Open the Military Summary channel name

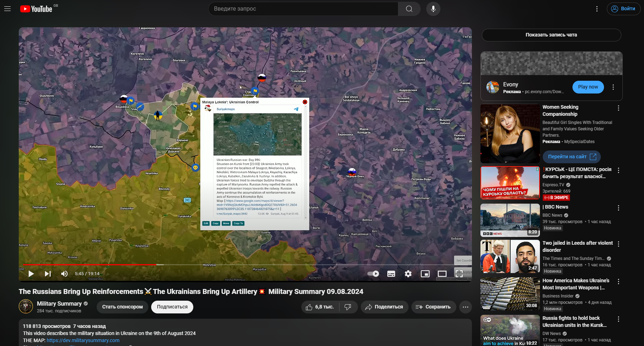coord(59,304)
